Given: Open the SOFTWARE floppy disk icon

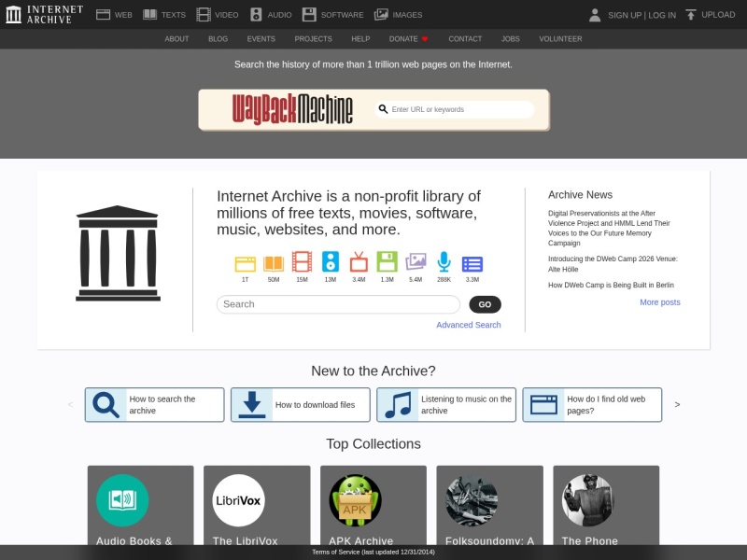Looking at the screenshot, I should click(306, 14).
